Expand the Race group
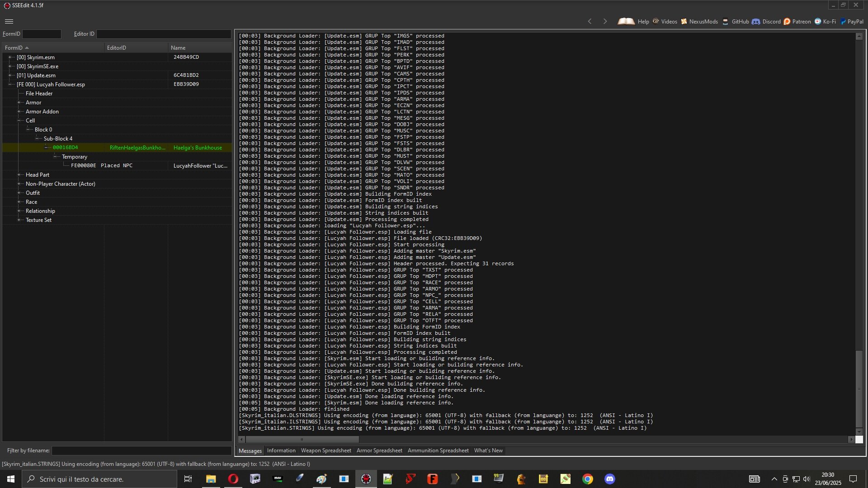Viewport: 868px width, 488px height. click(x=19, y=202)
